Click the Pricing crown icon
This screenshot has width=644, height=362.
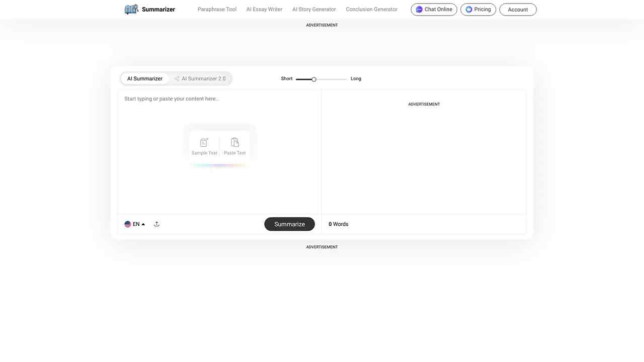[469, 10]
